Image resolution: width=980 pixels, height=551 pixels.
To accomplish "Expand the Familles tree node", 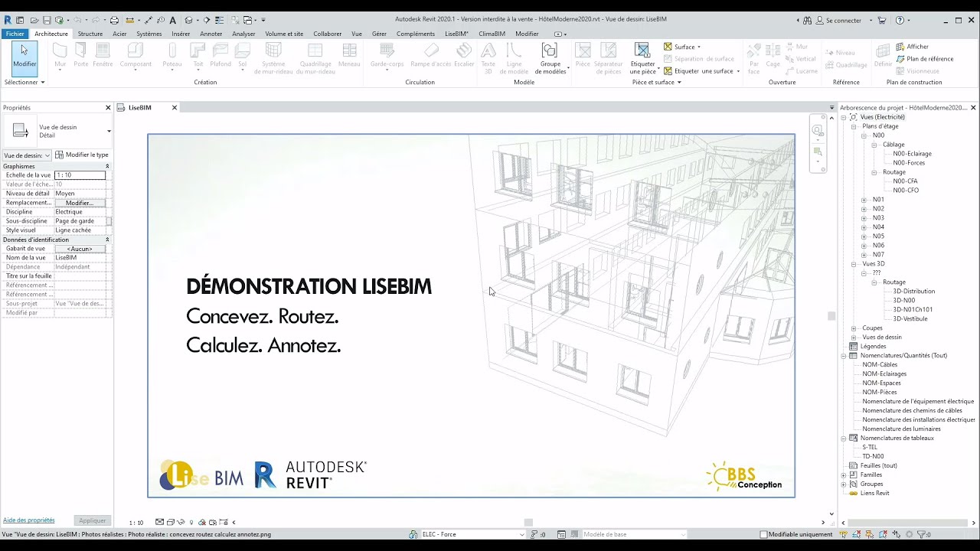I will (844, 475).
